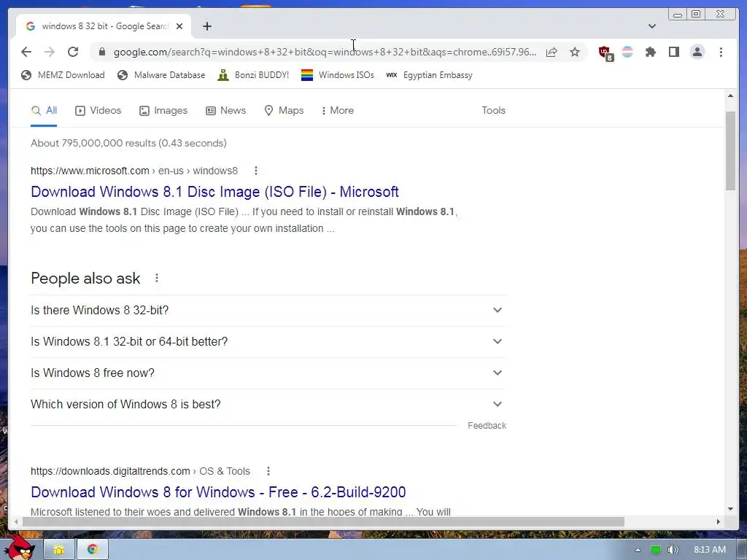The width and height of the screenshot is (747, 560).
Task: Open File Explorer from the taskbar
Action: 59,550
